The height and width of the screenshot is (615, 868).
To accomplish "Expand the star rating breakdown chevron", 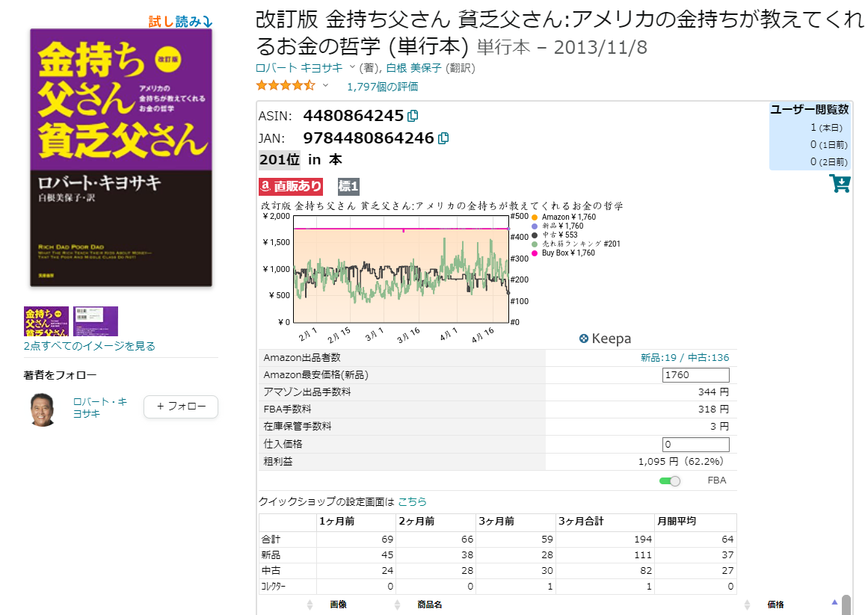I will coord(325,86).
